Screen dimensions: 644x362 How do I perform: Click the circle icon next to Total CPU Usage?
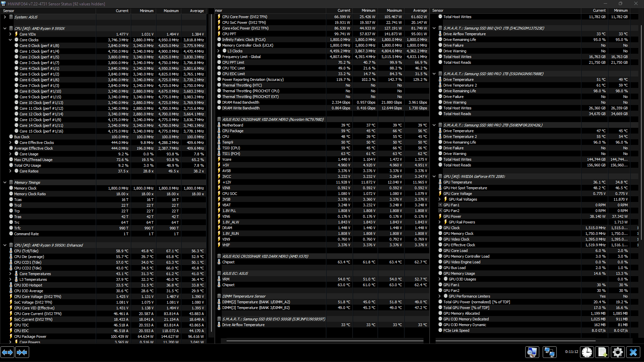(11, 165)
